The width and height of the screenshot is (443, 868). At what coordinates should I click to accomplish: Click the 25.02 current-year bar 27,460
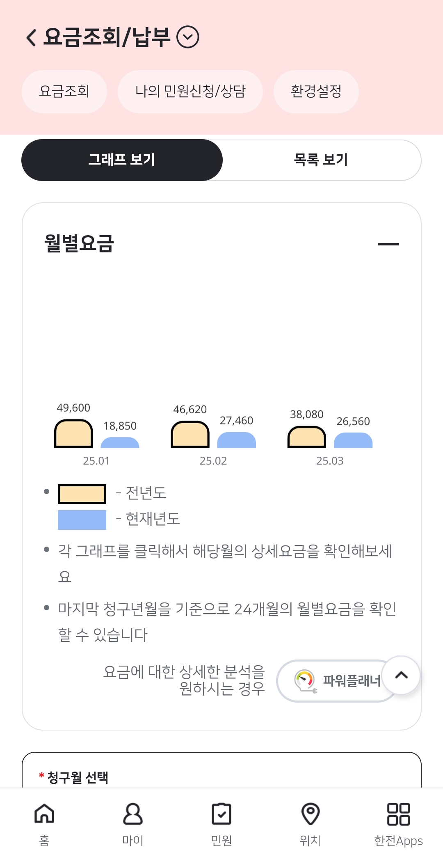coord(236,440)
